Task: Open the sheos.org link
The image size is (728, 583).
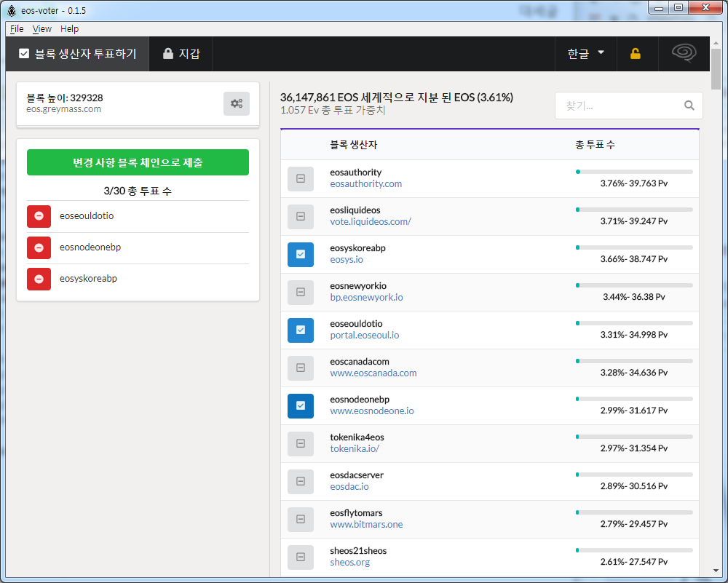Action: [x=350, y=562]
